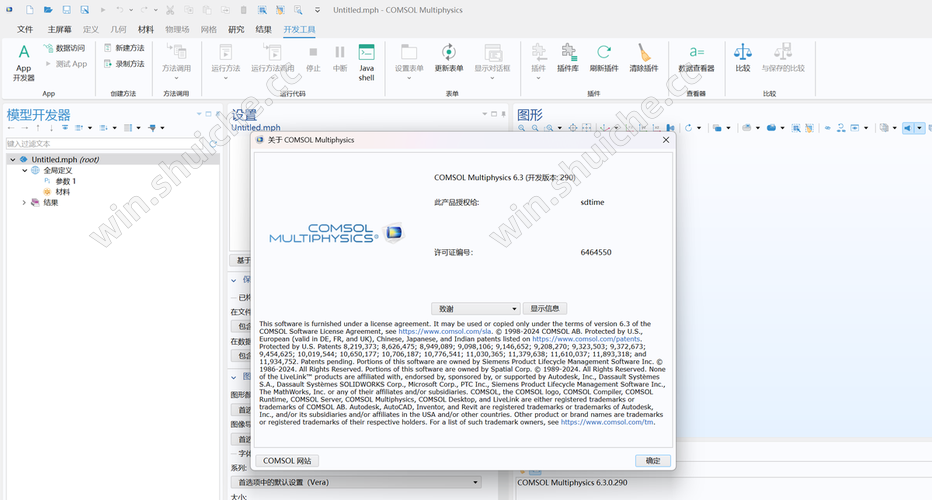Click 新建方法 (new method) in the ribbon
Viewport: 932px width, 500px height.
[122, 48]
